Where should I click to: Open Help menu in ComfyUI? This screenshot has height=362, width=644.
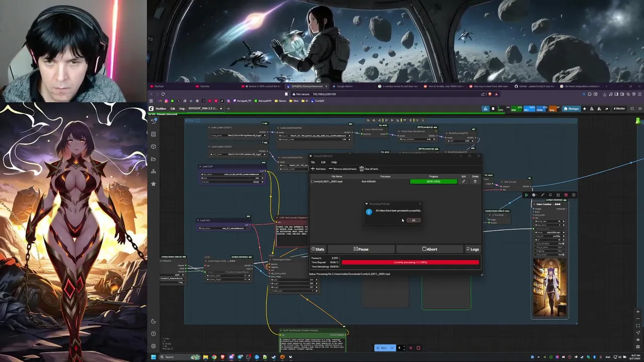click(x=182, y=109)
